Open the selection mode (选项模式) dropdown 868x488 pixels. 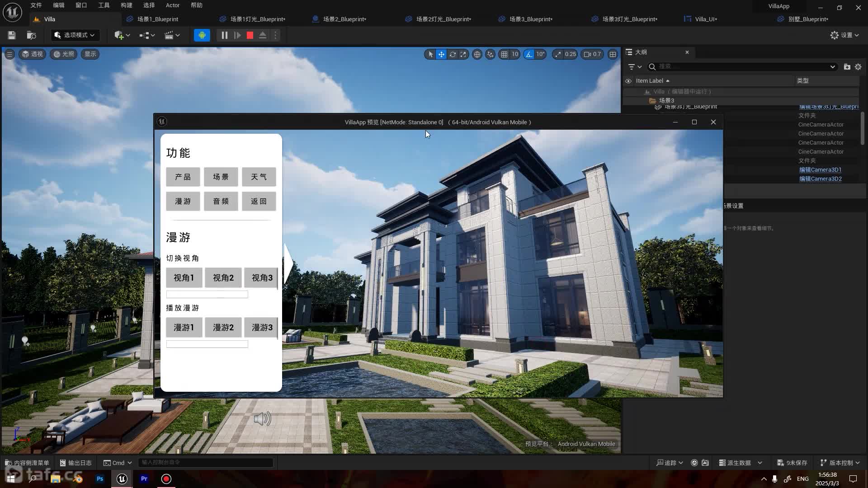click(75, 35)
